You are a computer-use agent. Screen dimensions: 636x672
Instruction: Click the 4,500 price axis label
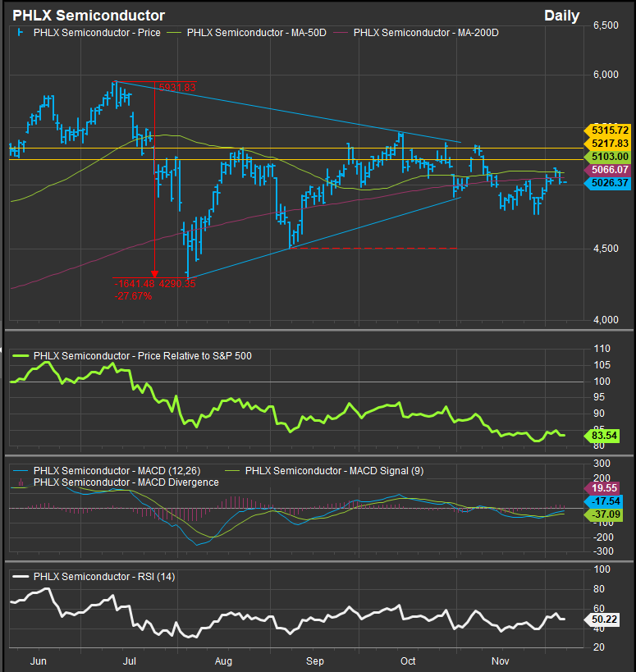pyautogui.click(x=606, y=249)
